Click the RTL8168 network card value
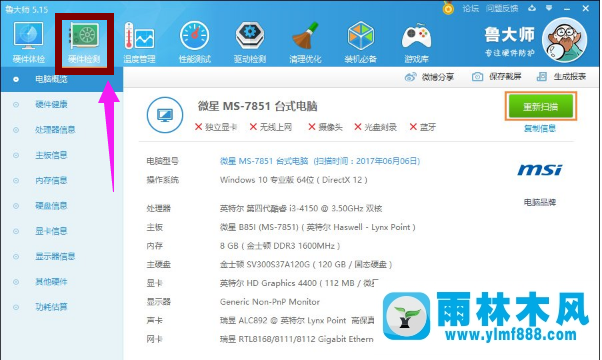The image size is (602, 360). (x=297, y=339)
